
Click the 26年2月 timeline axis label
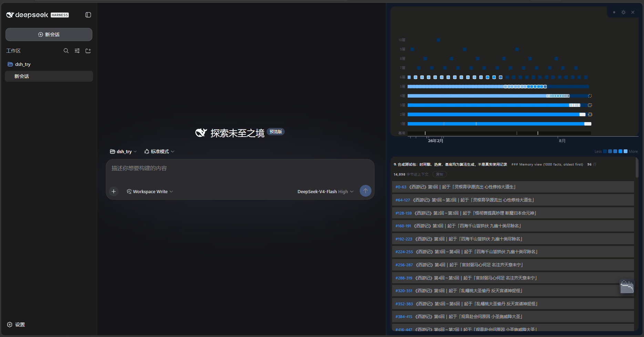(436, 141)
